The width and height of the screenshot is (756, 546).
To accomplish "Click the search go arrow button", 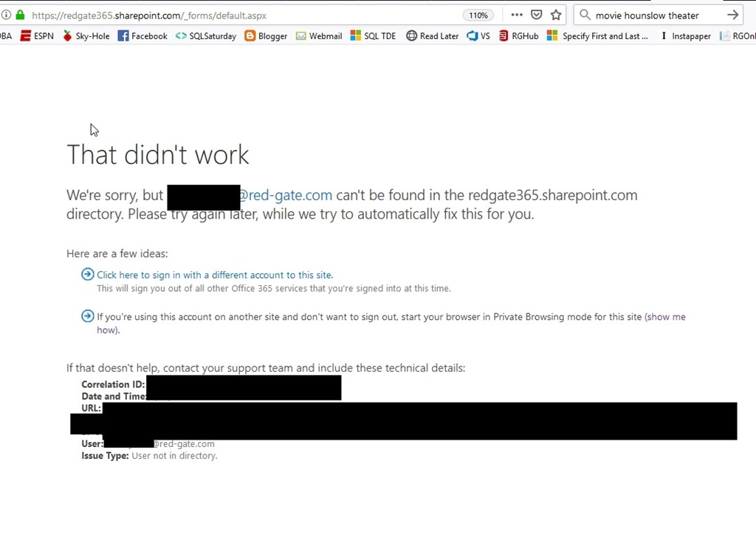I will coord(732,15).
